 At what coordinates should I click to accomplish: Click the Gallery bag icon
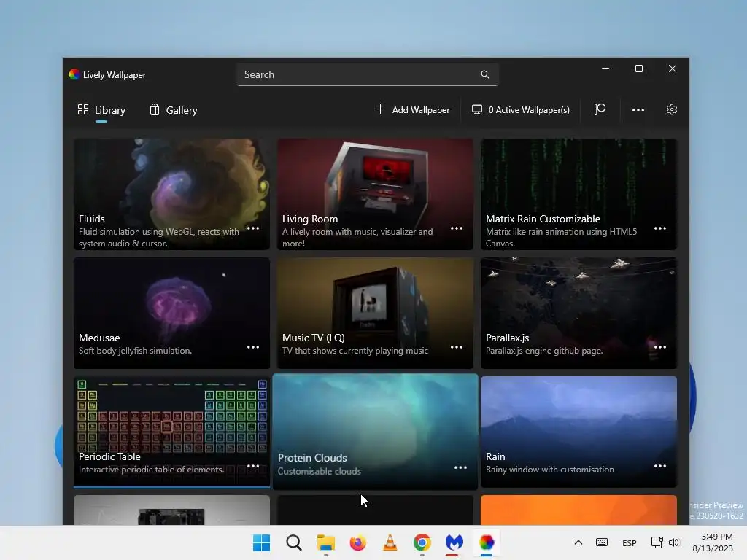(155, 109)
